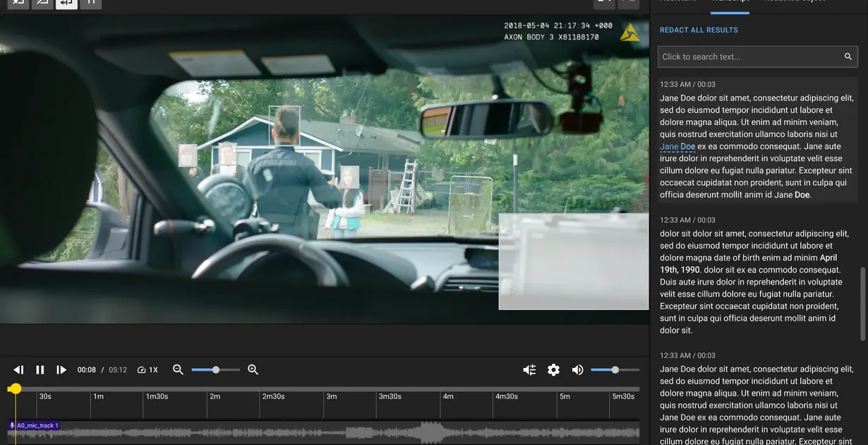Open the zoom-in magnifier on the playback bar
Viewport: 868px width, 445px height.
251,368
